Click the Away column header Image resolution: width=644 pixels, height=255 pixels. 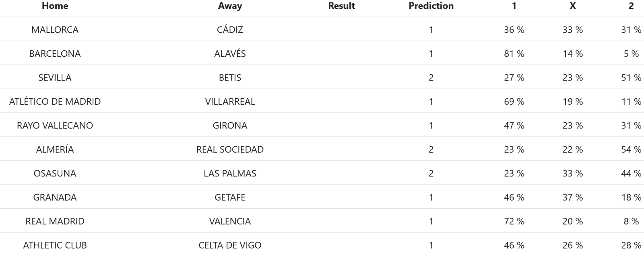tap(230, 6)
